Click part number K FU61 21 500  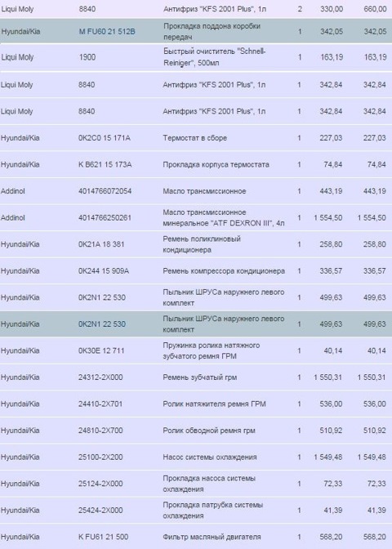tap(103, 537)
